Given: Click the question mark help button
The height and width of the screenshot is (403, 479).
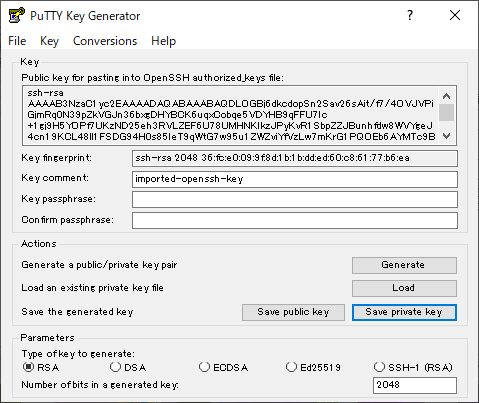Looking at the screenshot, I should [x=410, y=15].
